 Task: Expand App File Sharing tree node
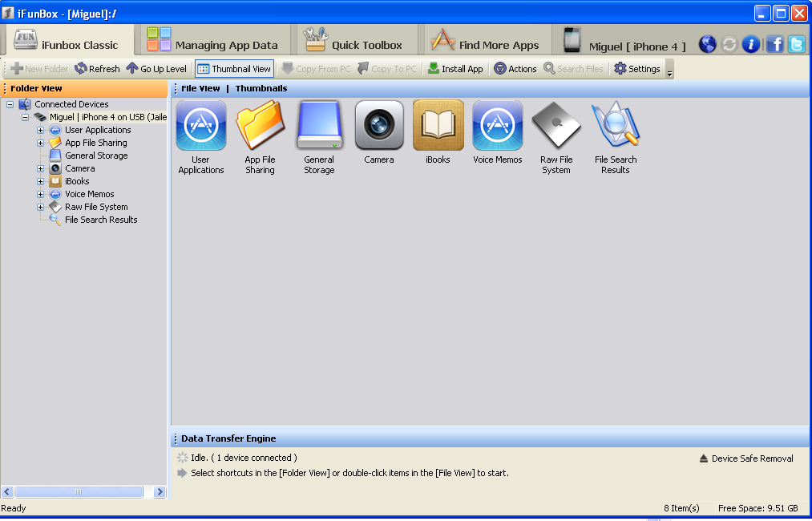click(40, 143)
